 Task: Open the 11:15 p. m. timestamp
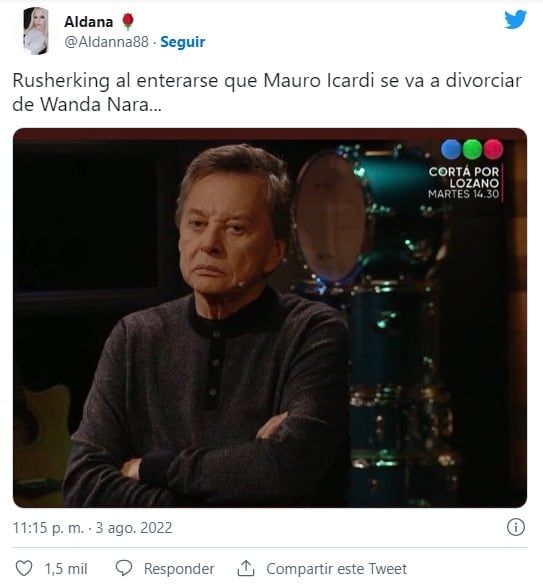(x=49, y=528)
